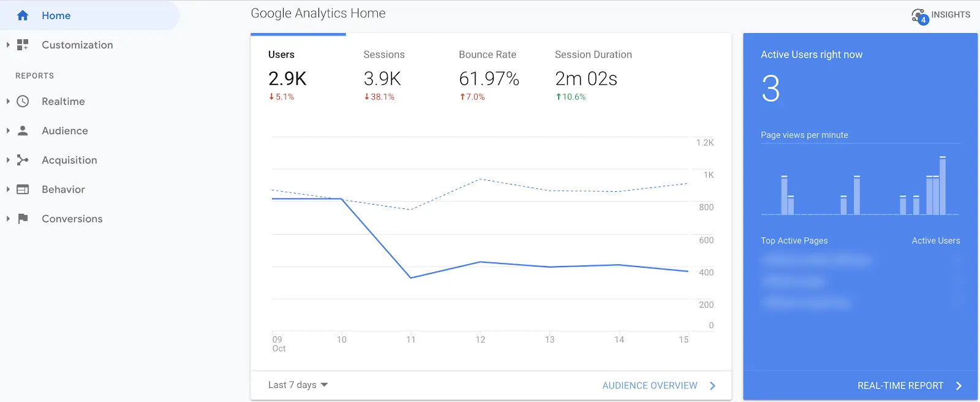Click the Audience person icon
980x402 pixels.
point(23,131)
